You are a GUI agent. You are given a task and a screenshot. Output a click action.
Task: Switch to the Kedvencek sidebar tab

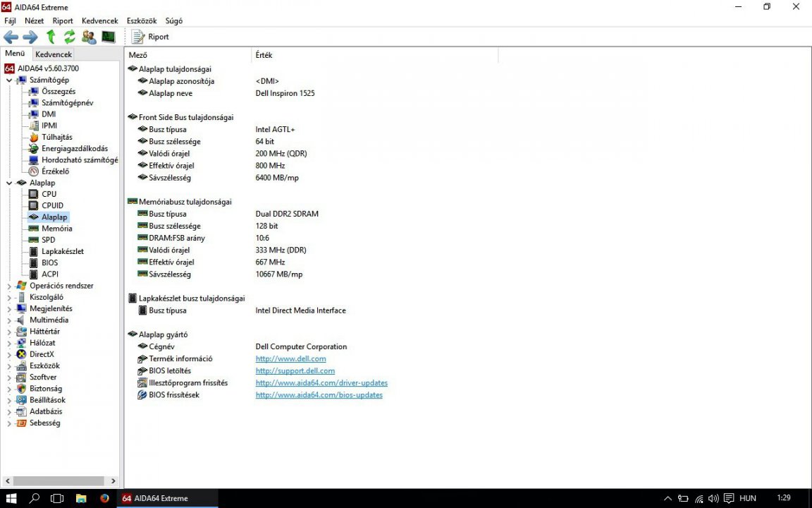point(54,54)
